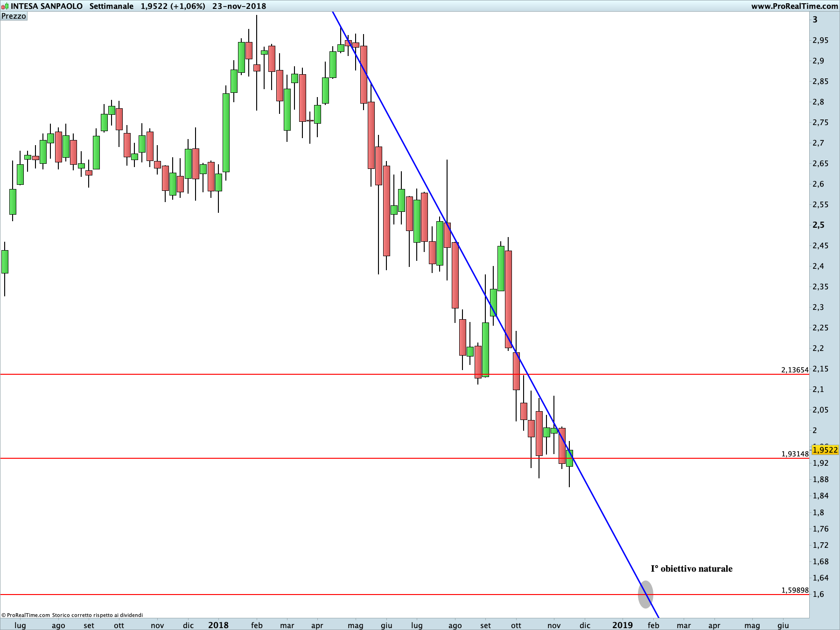Open the www.ProRealTime.com link
The width and height of the screenshot is (840, 630).
[x=794, y=6]
